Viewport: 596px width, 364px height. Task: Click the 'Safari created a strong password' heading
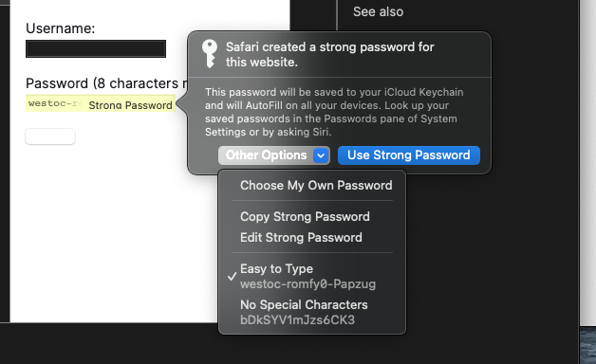pos(330,54)
